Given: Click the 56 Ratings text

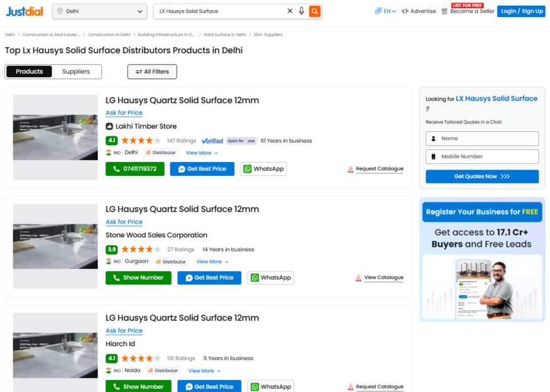Looking at the screenshot, I should tap(181, 358).
